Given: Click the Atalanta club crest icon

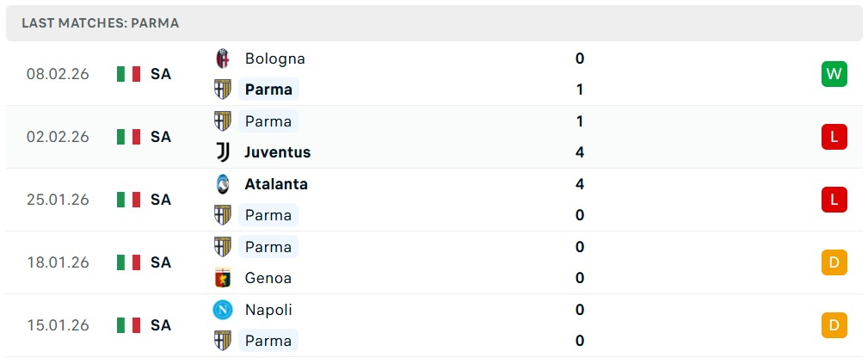Looking at the screenshot, I should tap(223, 184).
